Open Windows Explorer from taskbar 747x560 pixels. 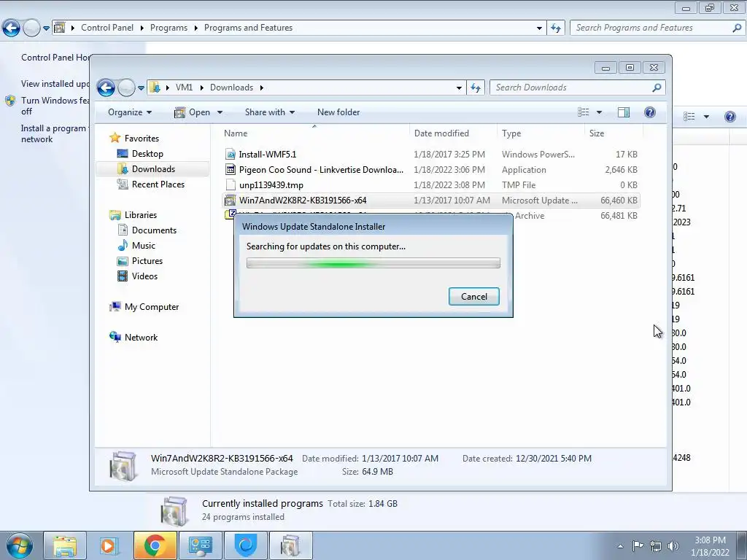pos(65,545)
